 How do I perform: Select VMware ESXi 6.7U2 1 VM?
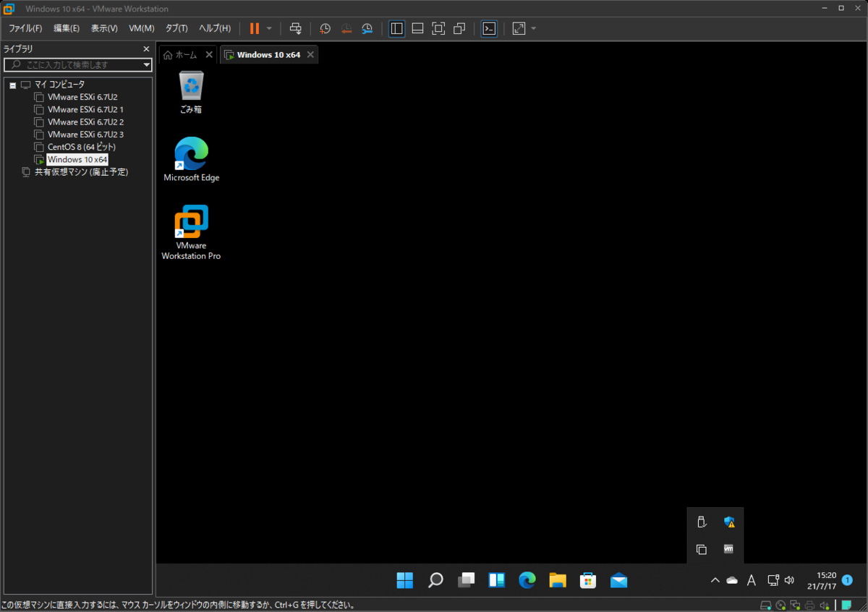point(85,109)
